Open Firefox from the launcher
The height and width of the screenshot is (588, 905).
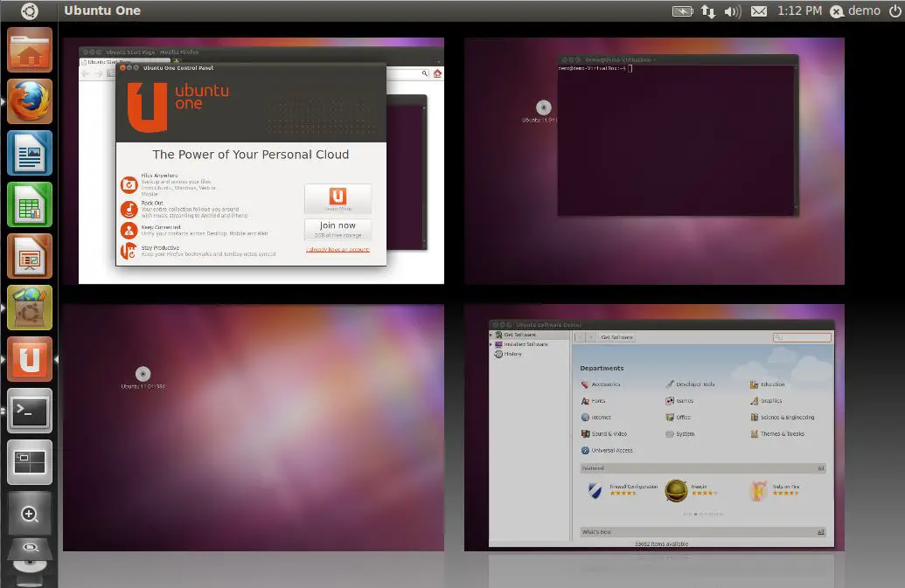coord(30,101)
